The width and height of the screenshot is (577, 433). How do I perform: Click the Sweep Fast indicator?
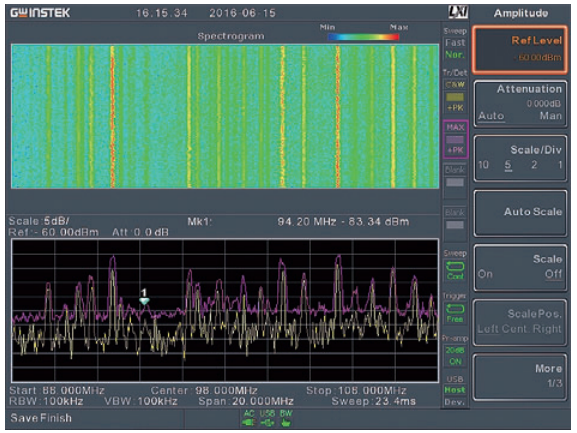[455, 43]
